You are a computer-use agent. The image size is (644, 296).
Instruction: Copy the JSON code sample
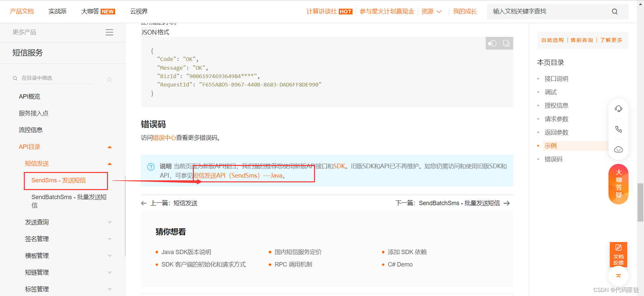click(506, 43)
